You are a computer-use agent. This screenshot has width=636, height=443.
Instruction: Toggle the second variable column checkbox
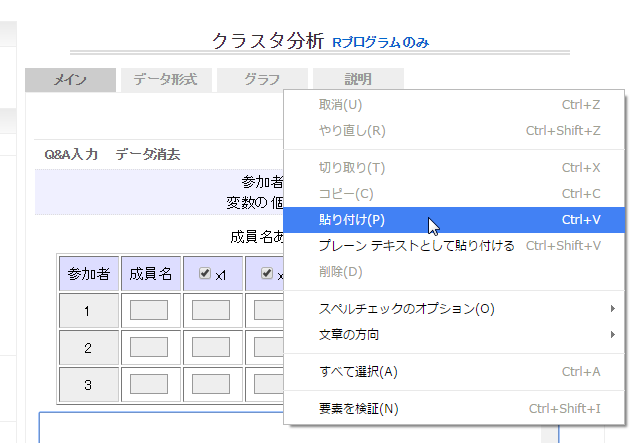[x=267, y=273]
